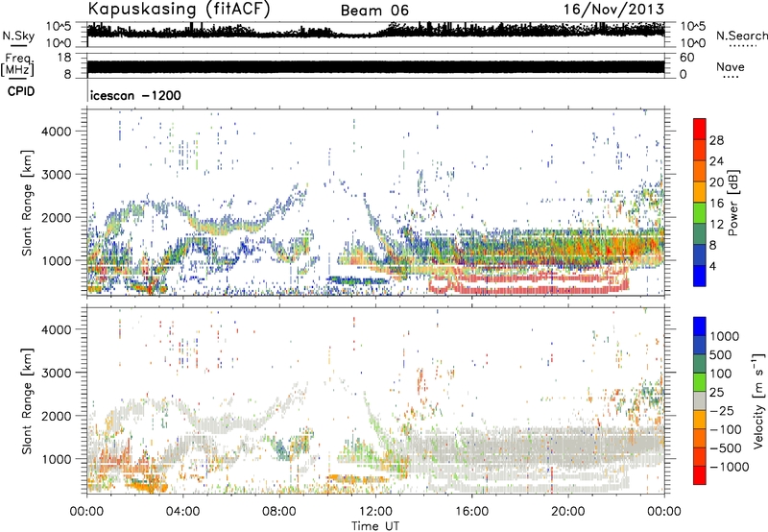Image resolution: width=768 pixels, height=532 pixels.
Task: Click the '3000' tick on the velocity panel
Action: (x=56, y=373)
